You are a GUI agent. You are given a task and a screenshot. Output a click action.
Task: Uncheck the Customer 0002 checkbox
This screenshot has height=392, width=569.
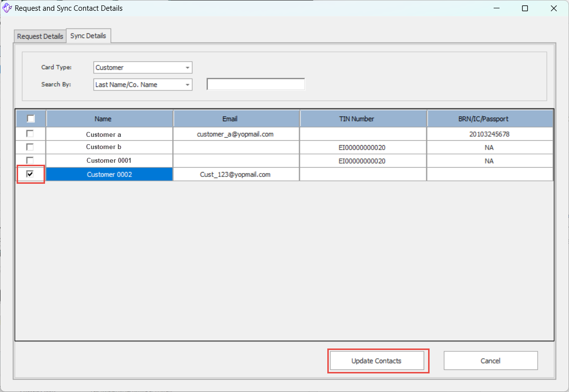(x=30, y=174)
